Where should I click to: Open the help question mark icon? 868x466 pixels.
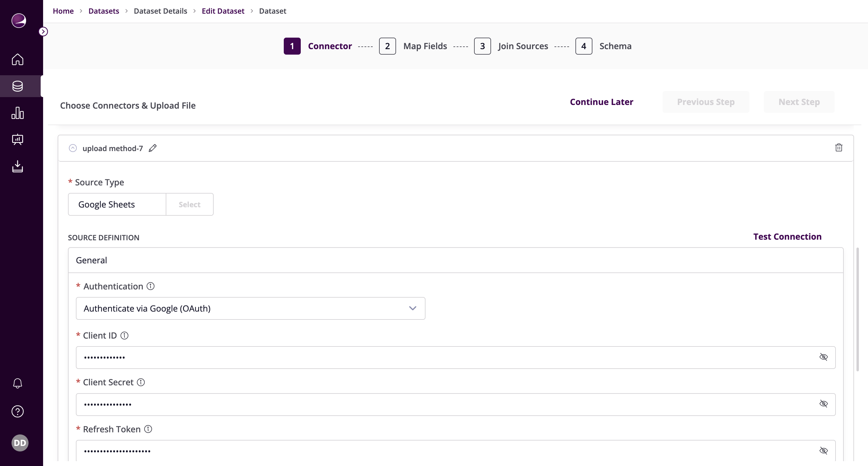click(x=18, y=411)
